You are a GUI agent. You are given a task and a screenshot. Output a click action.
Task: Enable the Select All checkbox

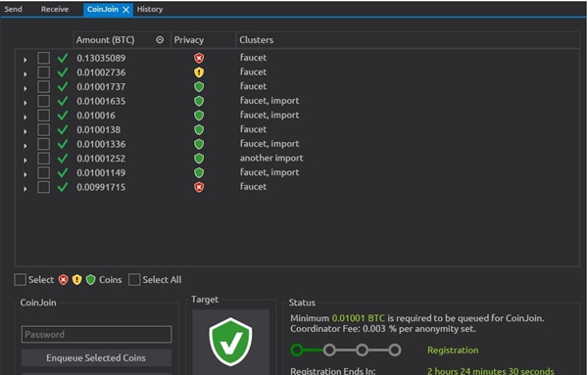coord(134,280)
